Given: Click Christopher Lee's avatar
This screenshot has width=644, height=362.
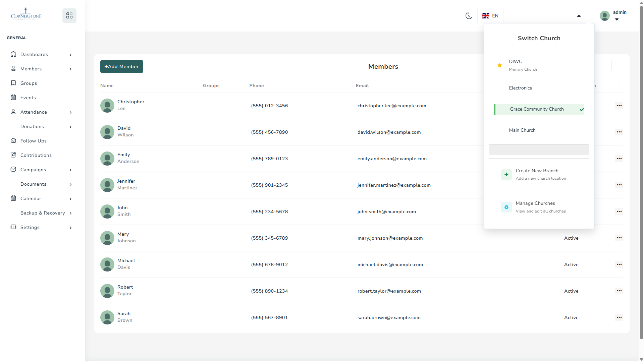Looking at the screenshot, I should (107, 106).
